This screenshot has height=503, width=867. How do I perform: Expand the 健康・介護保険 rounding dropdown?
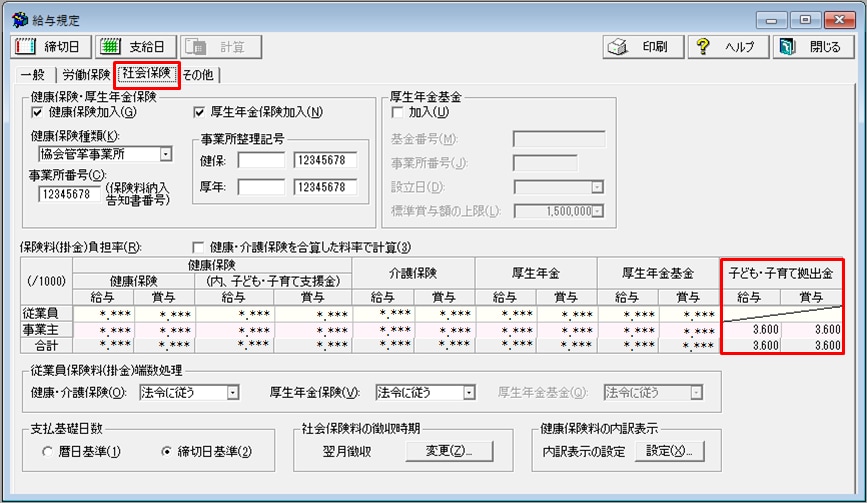point(233,393)
